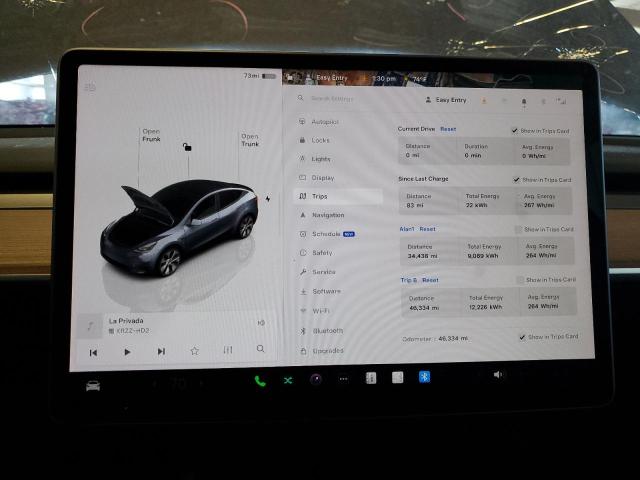Open notifications bell icon in settings header

[524, 102]
